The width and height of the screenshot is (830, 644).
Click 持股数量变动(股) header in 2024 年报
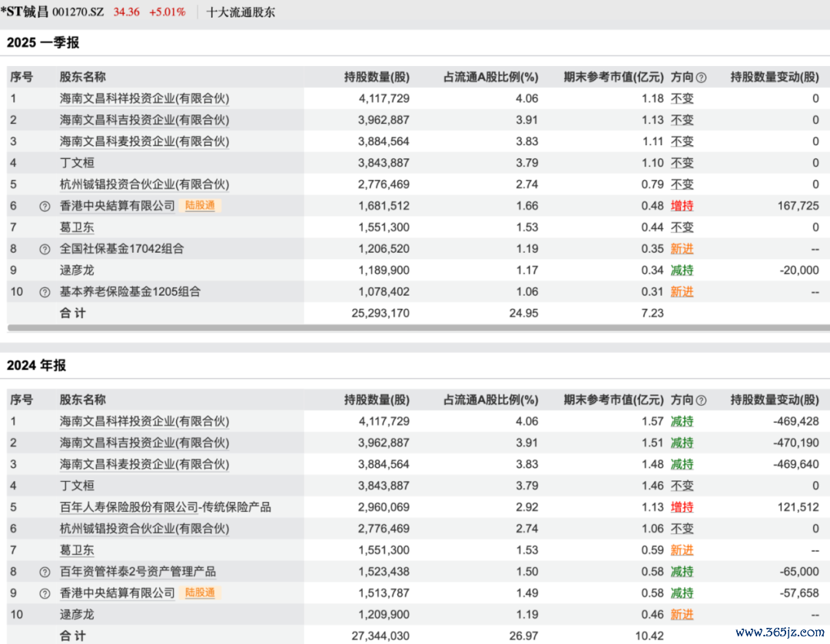point(774,400)
